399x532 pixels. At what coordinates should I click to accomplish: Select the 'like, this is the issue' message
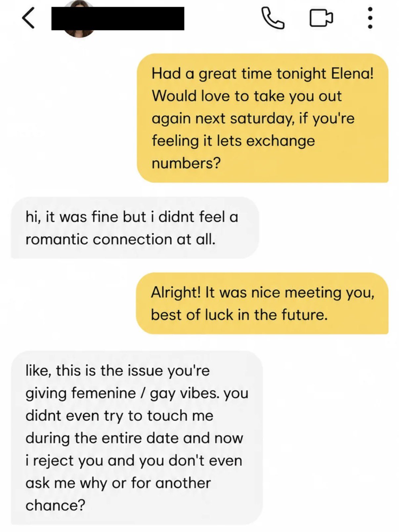click(137, 438)
